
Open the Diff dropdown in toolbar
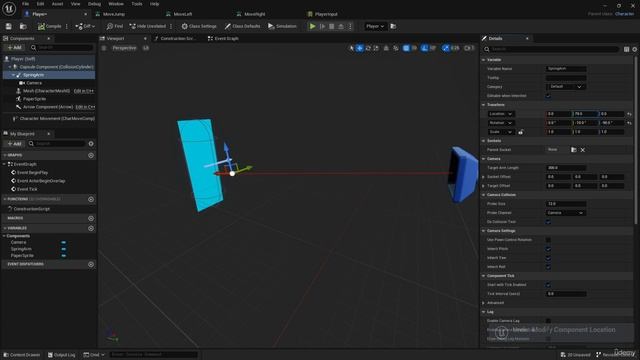point(85,26)
